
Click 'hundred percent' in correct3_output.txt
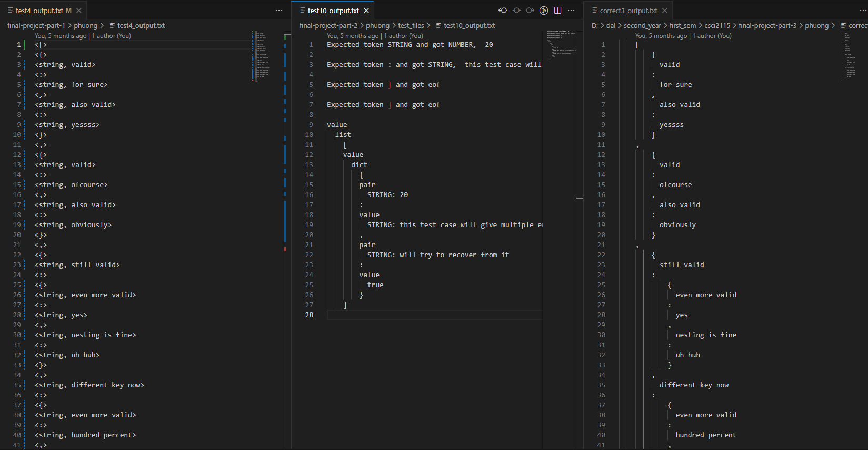706,435
